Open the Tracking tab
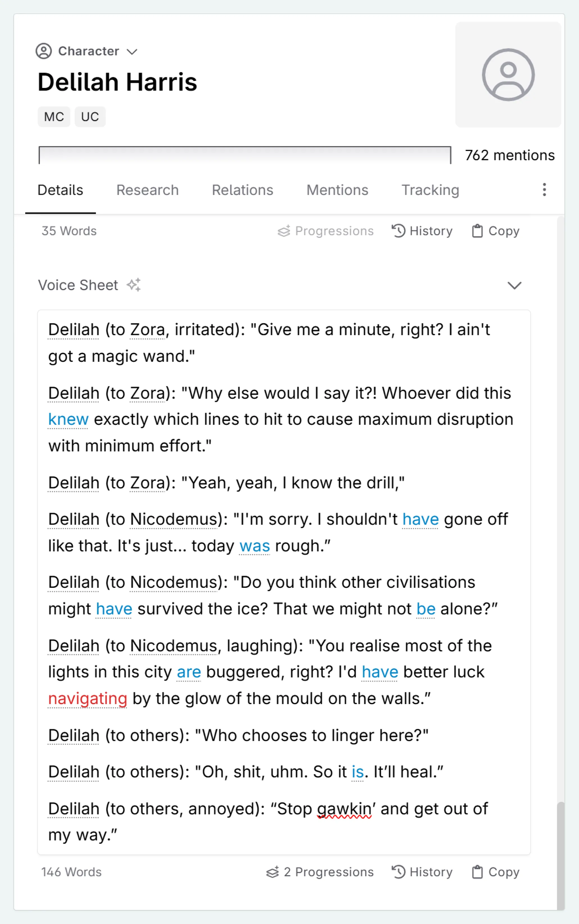This screenshot has width=579, height=924. [430, 190]
